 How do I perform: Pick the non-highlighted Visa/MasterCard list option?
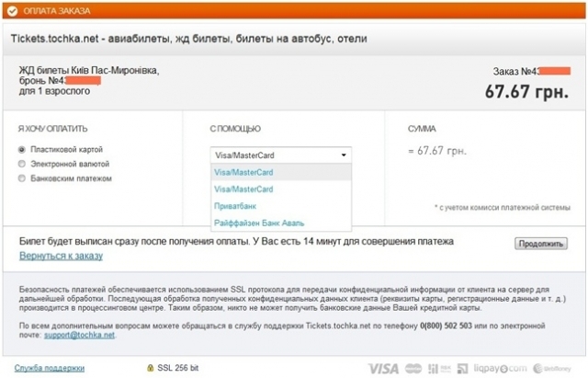click(281, 189)
